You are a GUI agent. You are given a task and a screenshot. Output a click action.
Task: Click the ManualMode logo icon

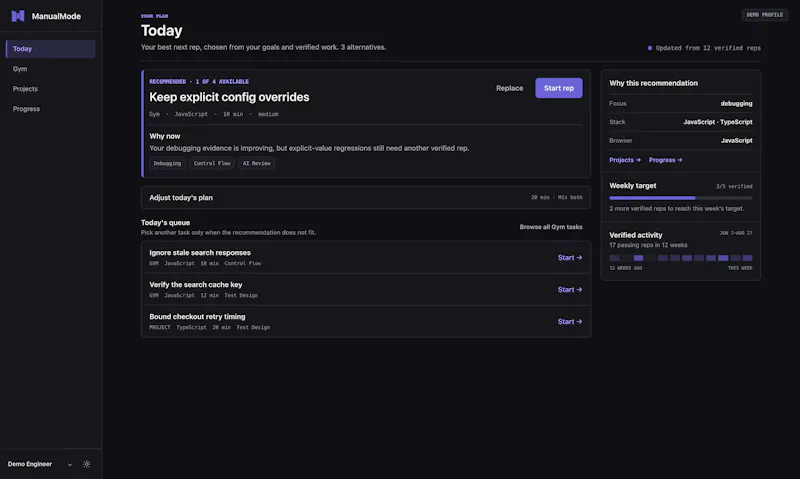pos(18,16)
